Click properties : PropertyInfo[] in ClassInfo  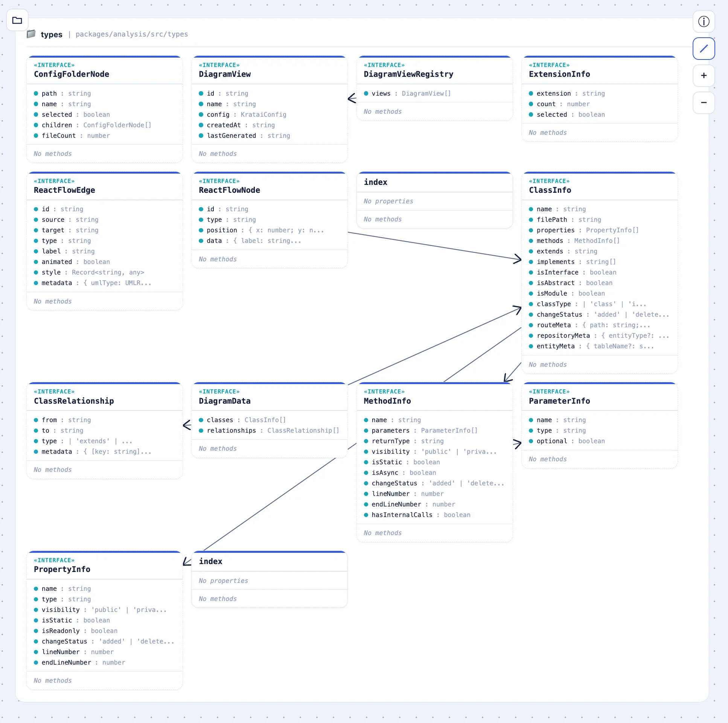click(x=584, y=230)
